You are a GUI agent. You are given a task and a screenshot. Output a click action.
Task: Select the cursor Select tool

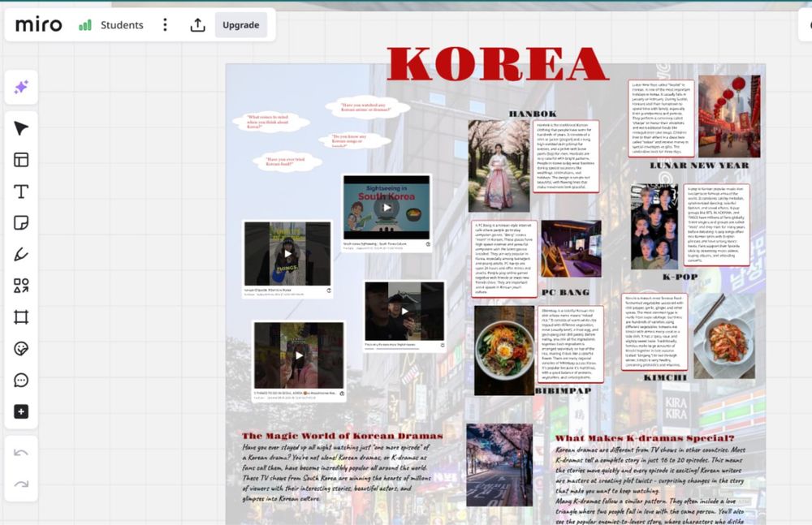[21, 128]
